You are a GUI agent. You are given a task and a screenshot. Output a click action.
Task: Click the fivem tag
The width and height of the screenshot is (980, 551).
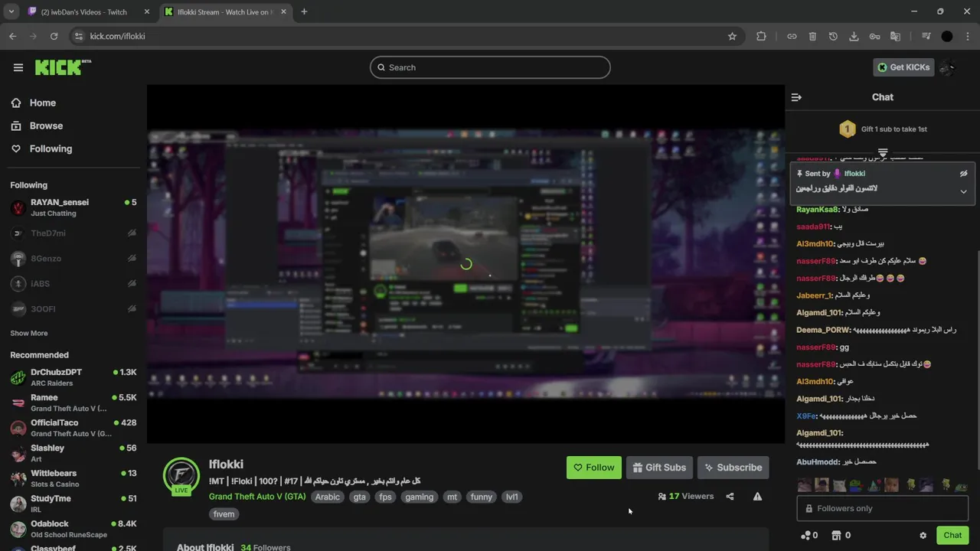point(224,514)
